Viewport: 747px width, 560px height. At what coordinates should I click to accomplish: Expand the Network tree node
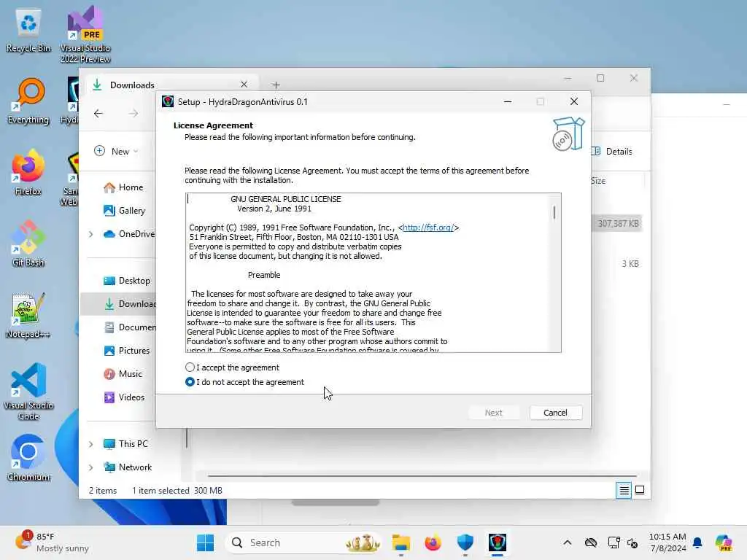pos(90,467)
